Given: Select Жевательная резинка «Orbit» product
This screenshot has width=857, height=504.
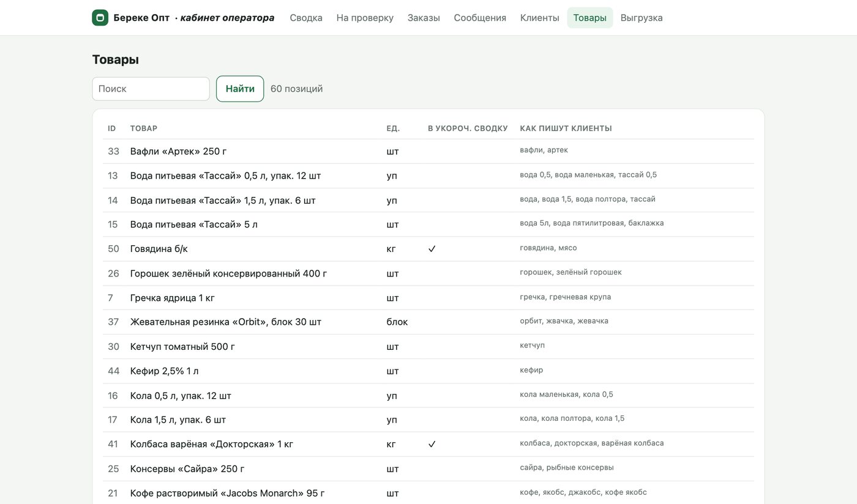Looking at the screenshot, I should tap(226, 322).
